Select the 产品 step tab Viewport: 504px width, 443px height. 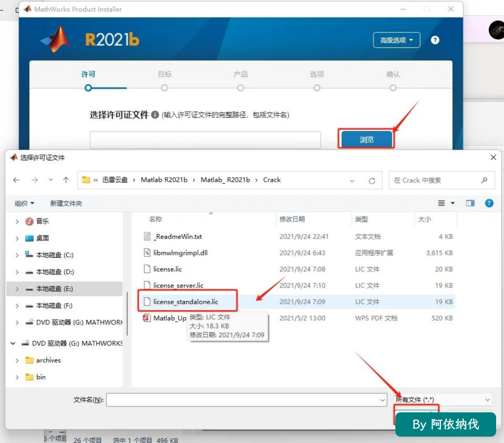click(x=241, y=74)
